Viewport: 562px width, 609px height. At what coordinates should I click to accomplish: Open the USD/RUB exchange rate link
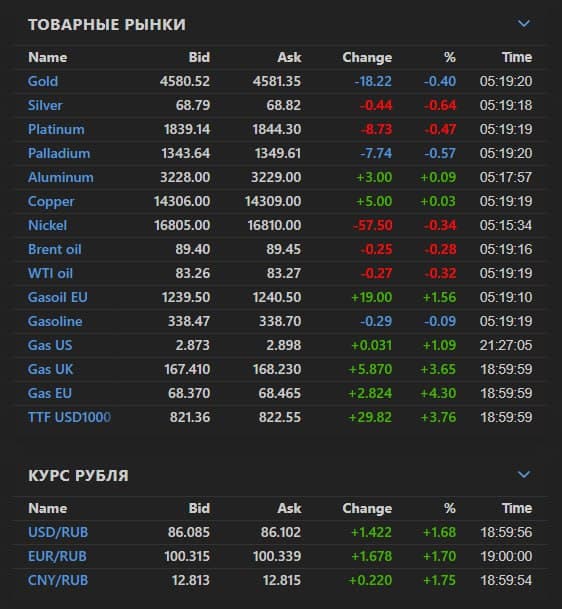[58, 532]
